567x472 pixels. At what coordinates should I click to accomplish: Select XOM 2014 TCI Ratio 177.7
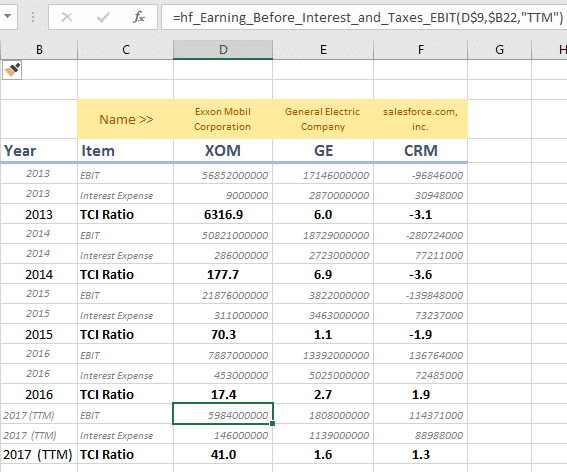click(223, 275)
